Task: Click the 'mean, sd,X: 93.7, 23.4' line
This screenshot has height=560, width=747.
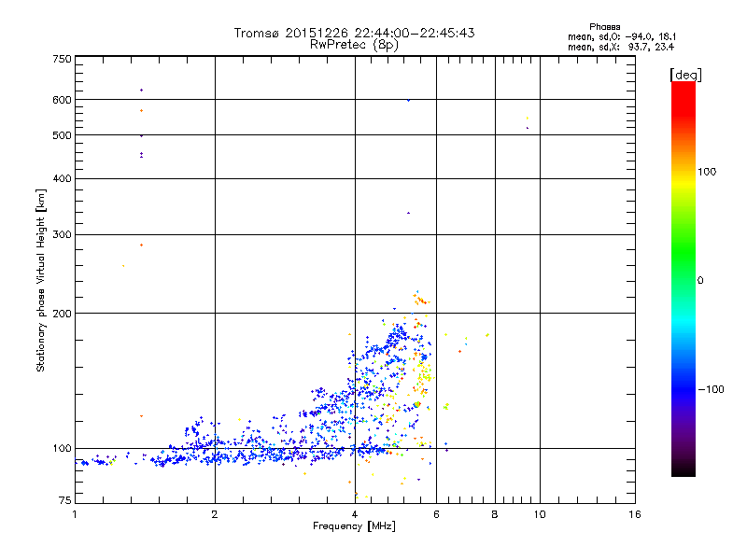Action: 621,47
